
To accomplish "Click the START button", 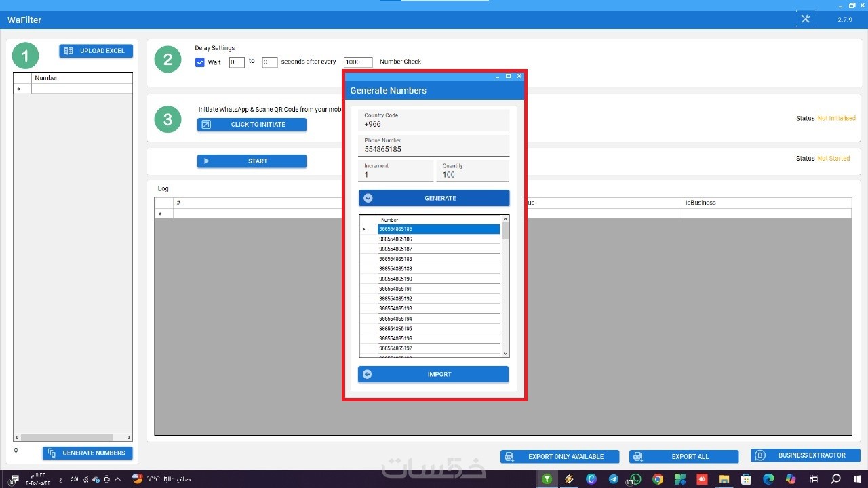I will pyautogui.click(x=252, y=161).
